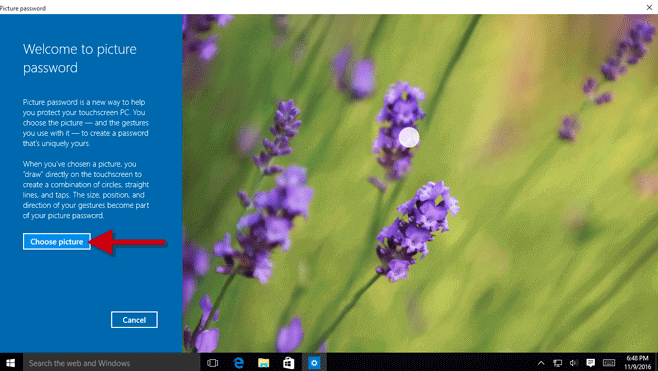Cancel the picture password setup
This screenshot has width=658, height=371.
[x=134, y=320]
